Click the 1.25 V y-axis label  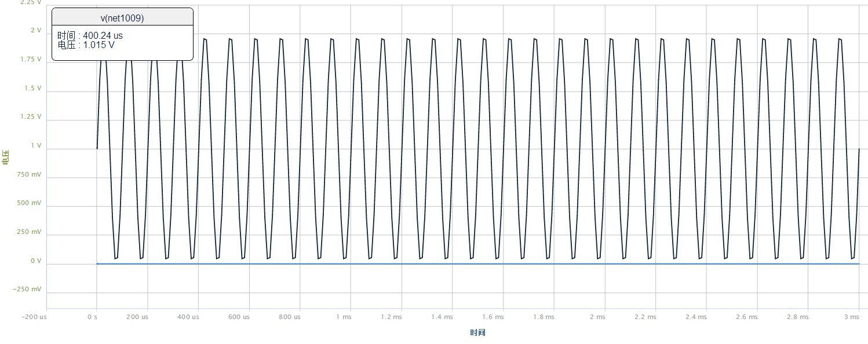(32, 117)
